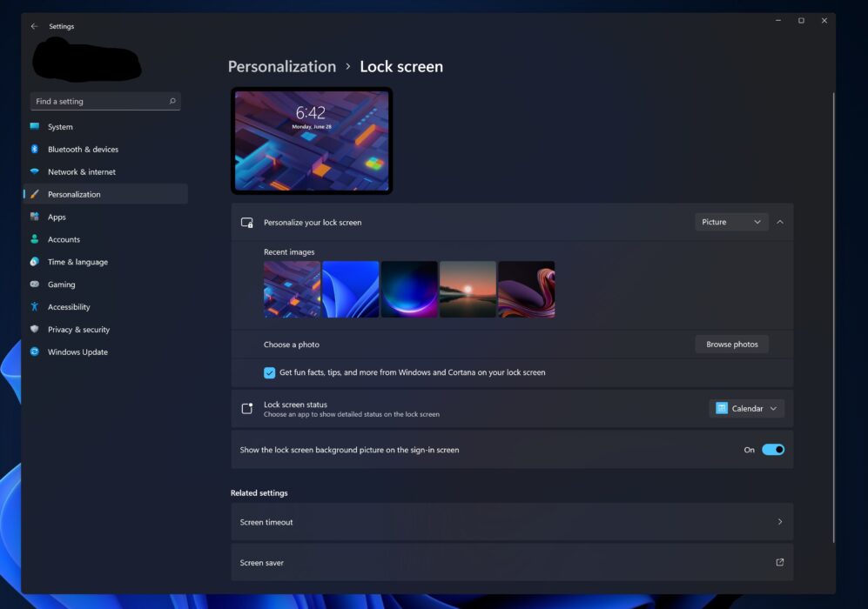Viewport: 868px width, 609px height.
Task: Turn off the sign-in screen background toggle
Action: click(772, 450)
